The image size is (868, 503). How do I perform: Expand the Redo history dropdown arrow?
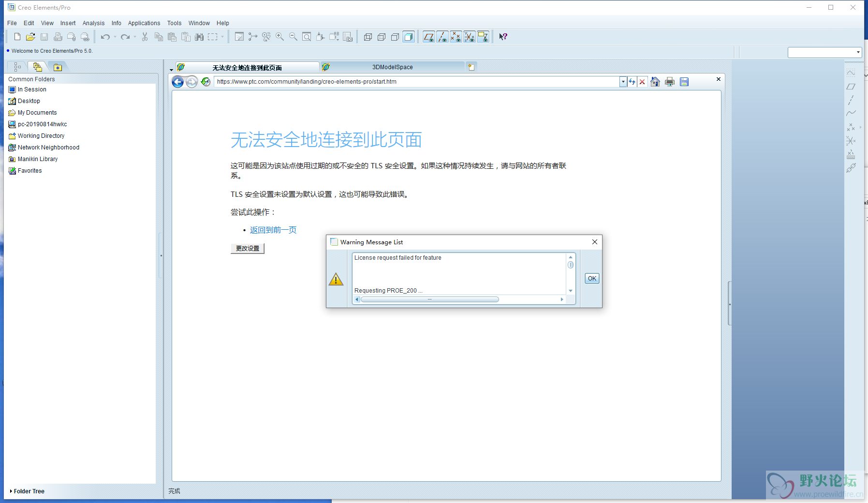click(x=135, y=37)
